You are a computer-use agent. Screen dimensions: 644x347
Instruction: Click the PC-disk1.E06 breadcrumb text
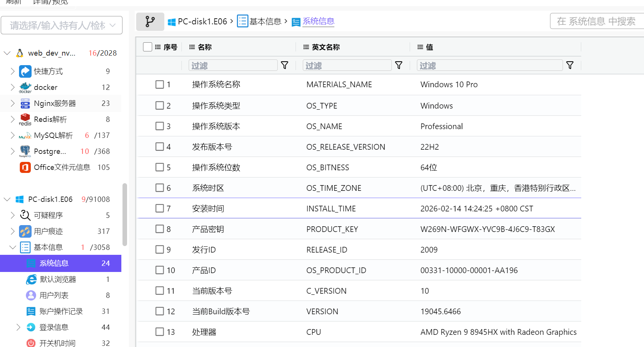(x=202, y=22)
